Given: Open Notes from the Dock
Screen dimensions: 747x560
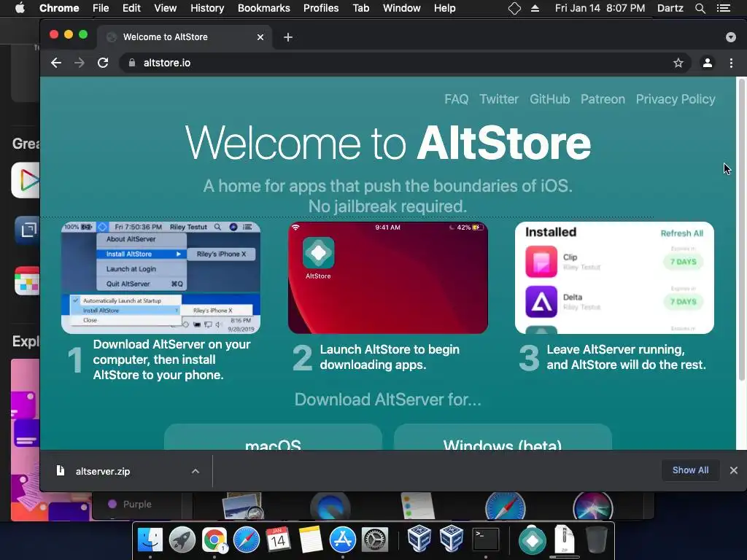Looking at the screenshot, I should (311, 540).
